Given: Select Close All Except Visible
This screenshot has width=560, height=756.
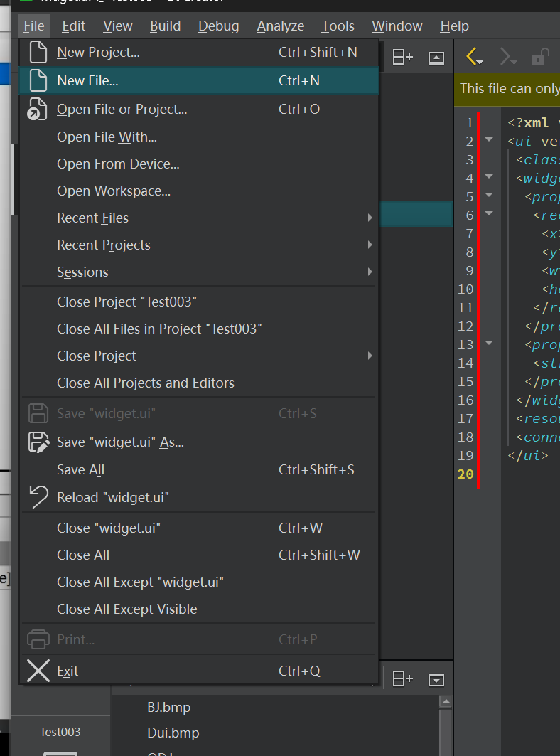Looking at the screenshot, I should (127, 609).
